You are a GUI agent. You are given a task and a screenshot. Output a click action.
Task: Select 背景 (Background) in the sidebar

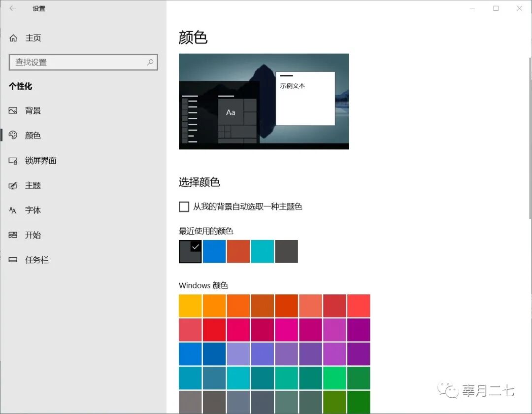click(33, 110)
